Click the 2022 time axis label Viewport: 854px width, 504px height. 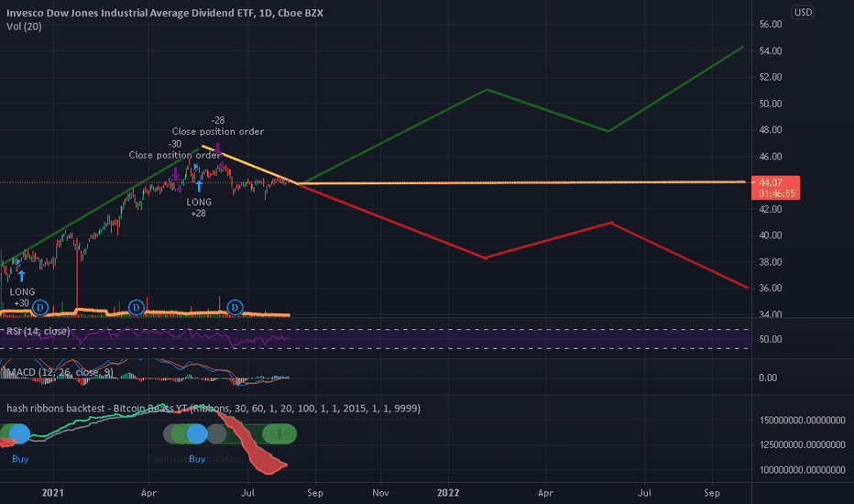tap(448, 493)
